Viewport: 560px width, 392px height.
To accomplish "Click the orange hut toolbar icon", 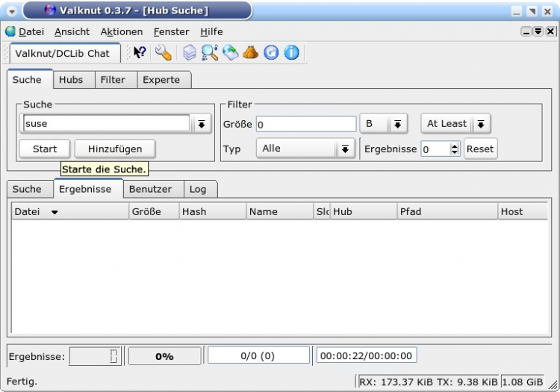I will [250, 53].
